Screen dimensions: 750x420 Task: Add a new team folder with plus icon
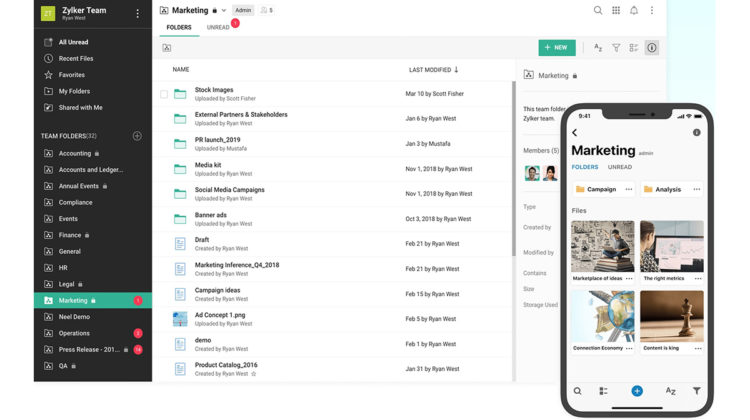tap(137, 136)
